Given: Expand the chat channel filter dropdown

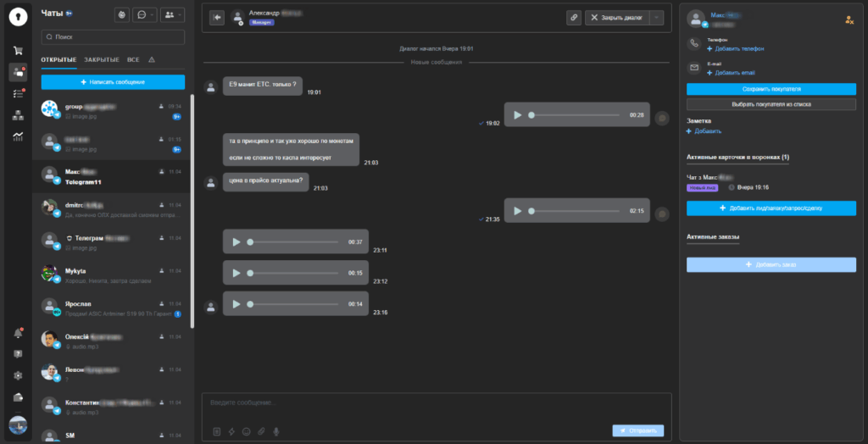Looking at the screenshot, I should (146, 14).
